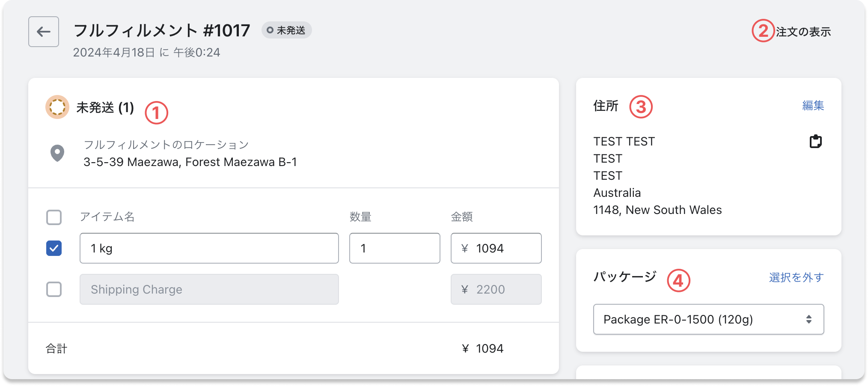Viewport: 868px width, 386px height.
Task: Open the Package ER-0-1500 dropdown
Action: 708,319
